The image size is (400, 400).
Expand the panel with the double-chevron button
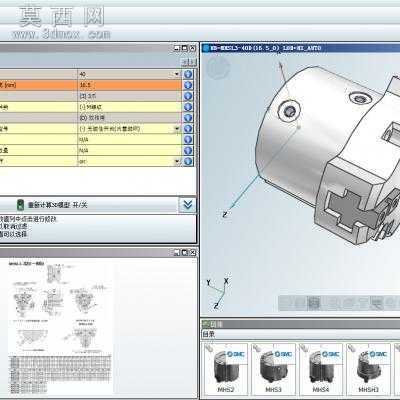tap(187, 205)
